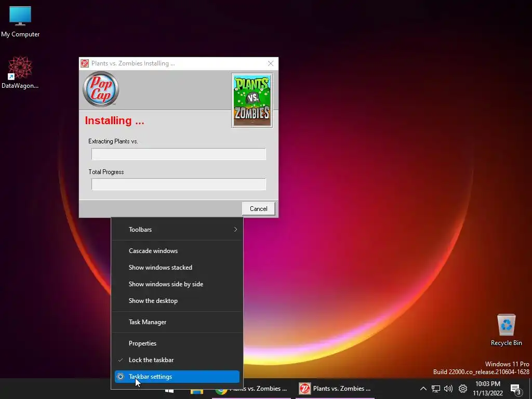The width and height of the screenshot is (532, 399).
Task: Open Taskbar settings
Action: click(x=177, y=377)
